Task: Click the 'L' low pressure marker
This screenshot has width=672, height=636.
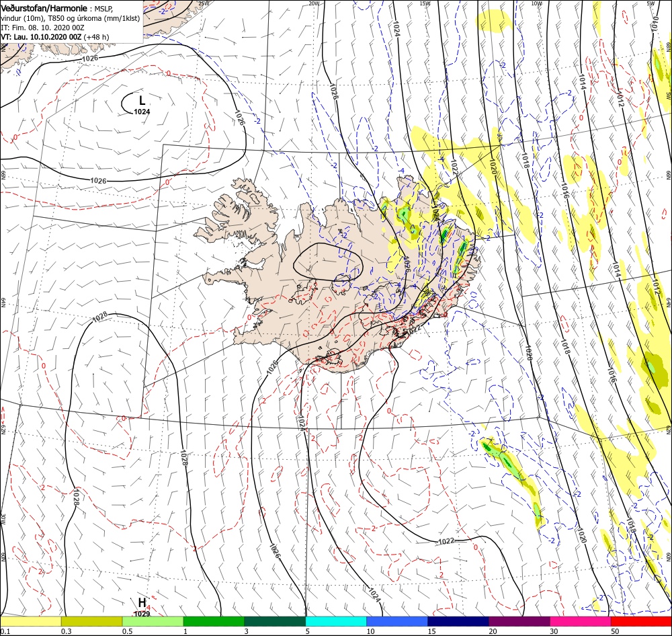Action: tap(142, 100)
